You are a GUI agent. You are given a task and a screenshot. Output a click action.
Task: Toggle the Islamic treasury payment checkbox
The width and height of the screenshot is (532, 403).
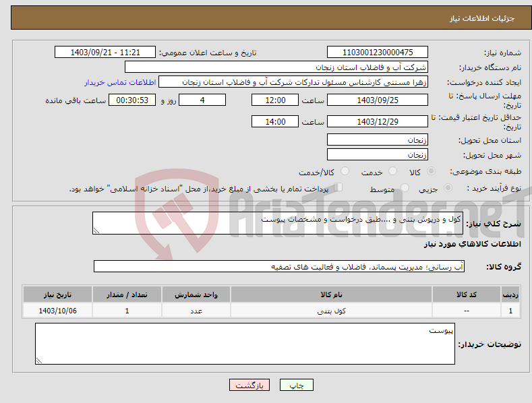(338, 187)
